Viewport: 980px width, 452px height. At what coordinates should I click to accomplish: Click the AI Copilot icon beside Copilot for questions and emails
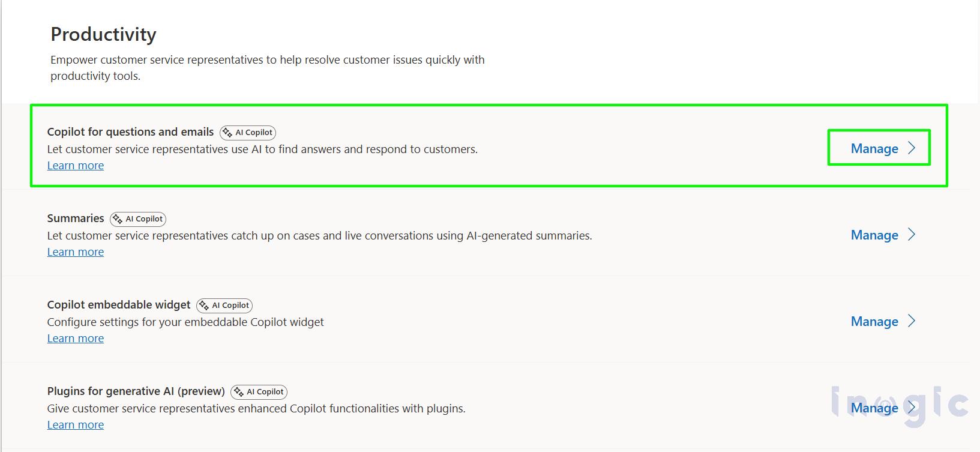[x=247, y=132]
